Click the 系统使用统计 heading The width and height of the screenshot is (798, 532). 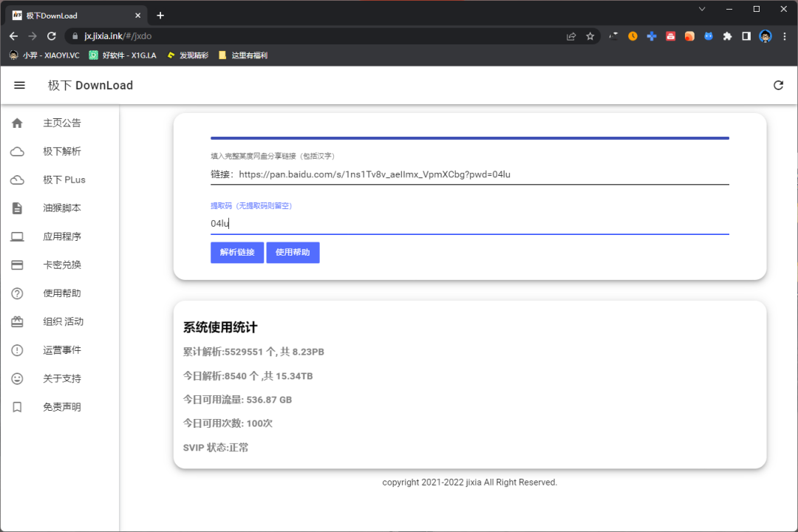click(220, 327)
